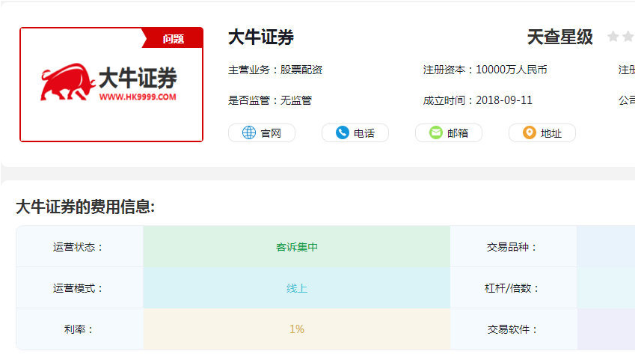The height and width of the screenshot is (357, 644).
Task: Click the 客诉集中 status cell
Action: tap(296, 246)
